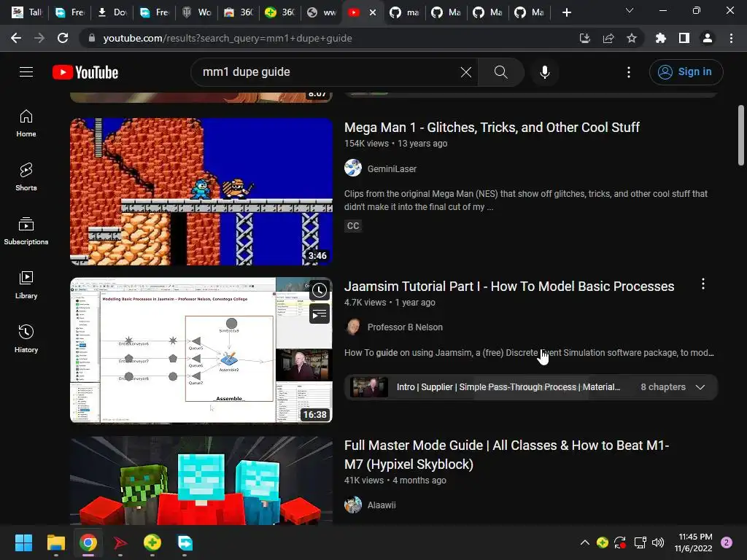Viewport: 747px width, 560px height.
Task: Expand the 8 chapters dropdown
Action: click(700, 387)
